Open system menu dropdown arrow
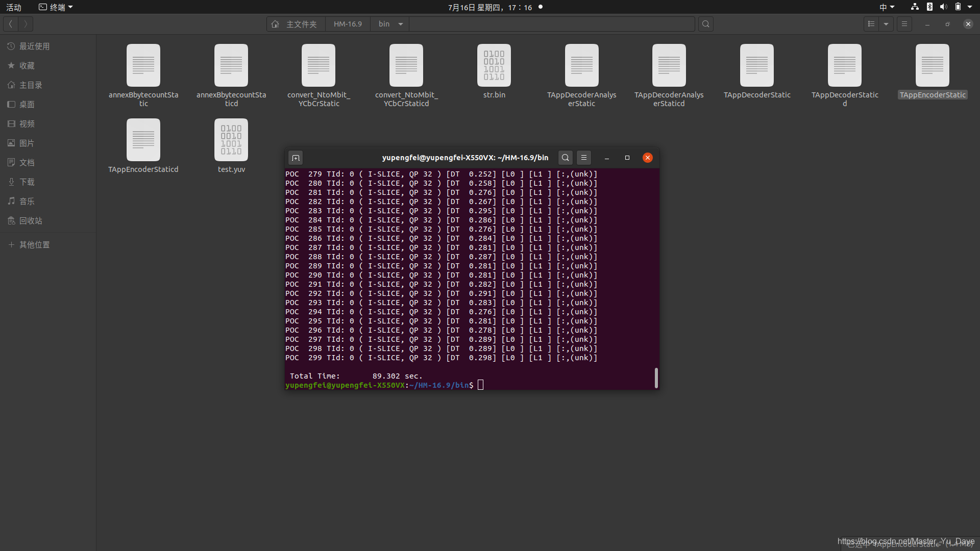Image resolution: width=980 pixels, height=551 pixels. pos(970,7)
